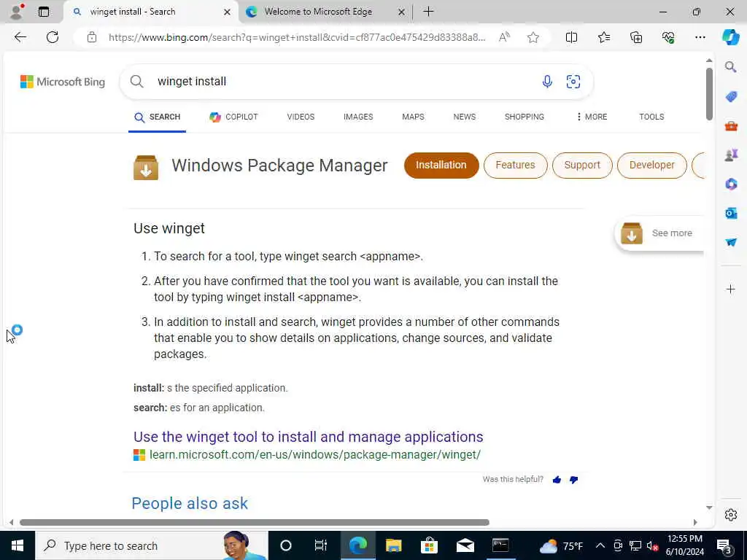Open Use the winget tool link
This screenshot has height=560, width=747.
[x=309, y=437]
